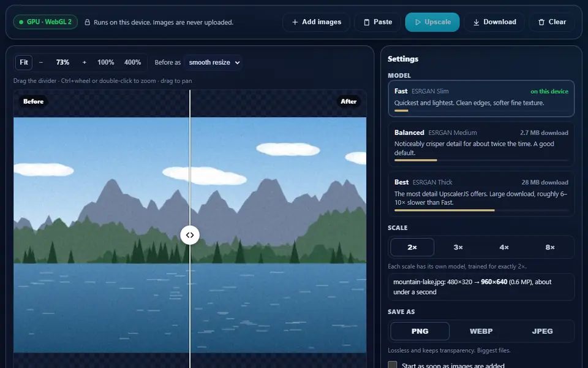Click the '28 MB download' label
This screenshot has height=368, width=588.
545,182
